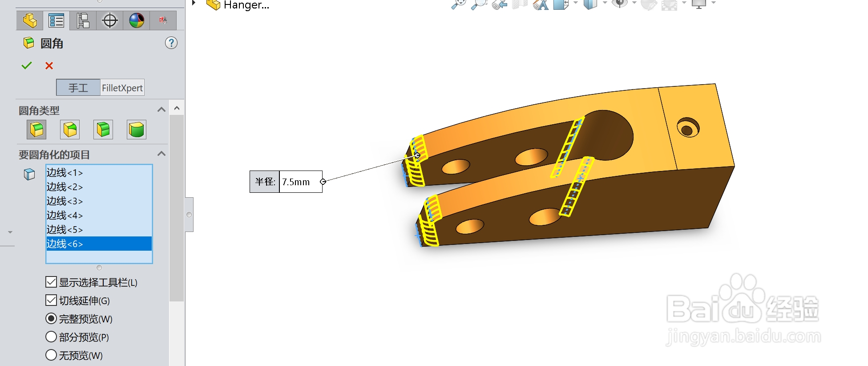Select 边线<4> in the list
Viewport: 868px width, 366px height.
(99, 215)
